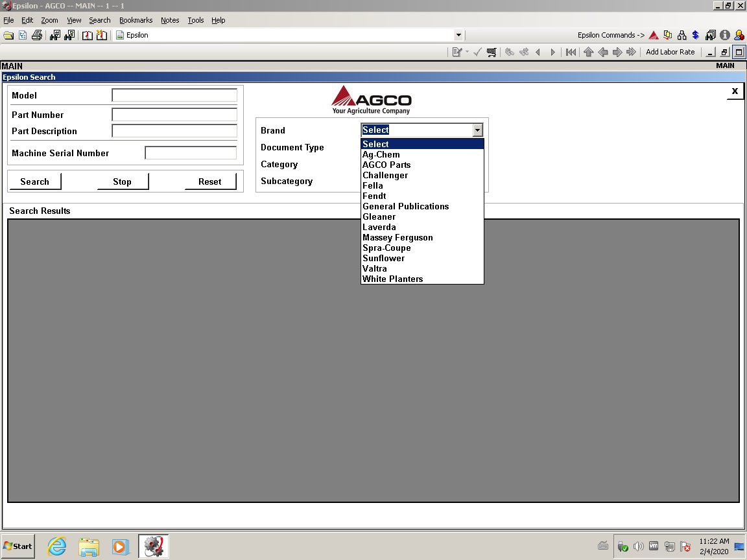Click the contents tree page icon
This screenshot has width=747, height=560.
pyautogui.click(x=23, y=35)
